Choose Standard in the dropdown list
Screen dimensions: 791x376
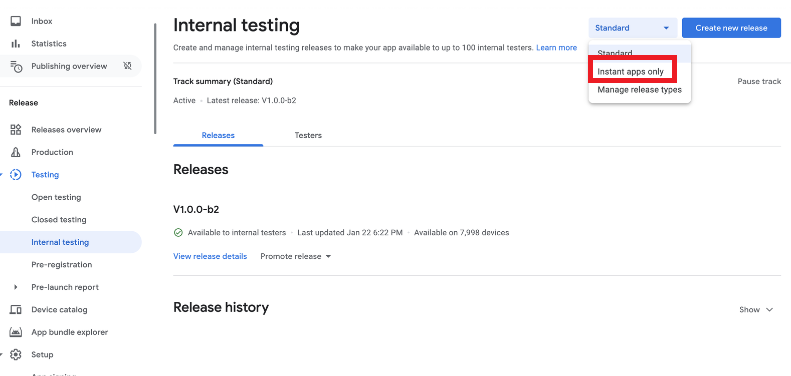[x=640, y=53]
